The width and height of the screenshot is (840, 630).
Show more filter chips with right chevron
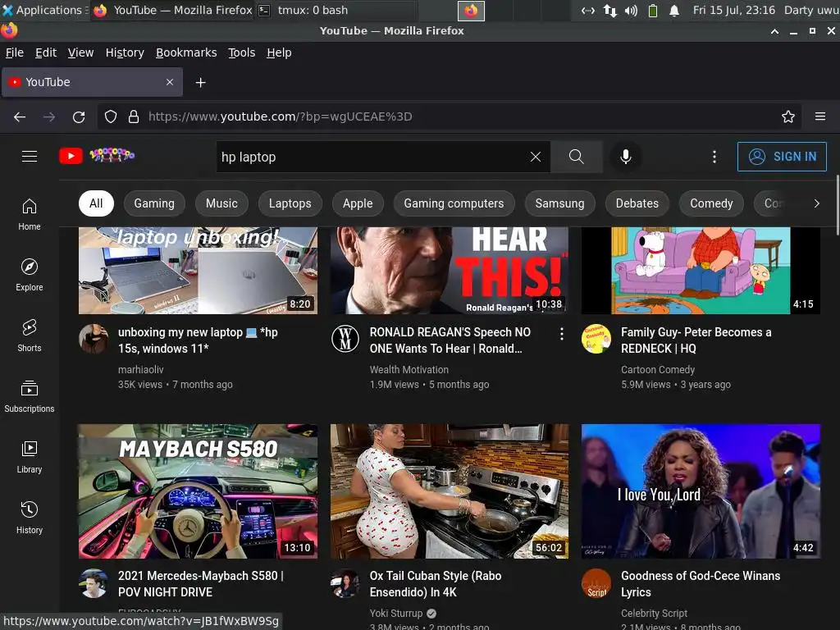[816, 203]
